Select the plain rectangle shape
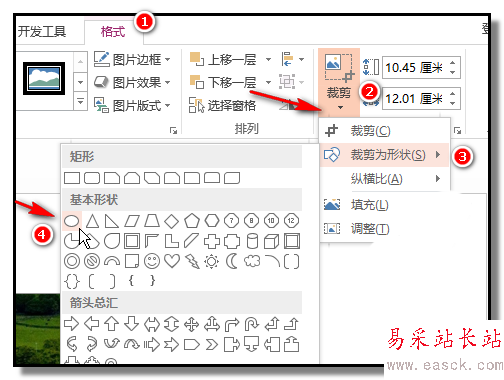504x380 pixels. 72,178
